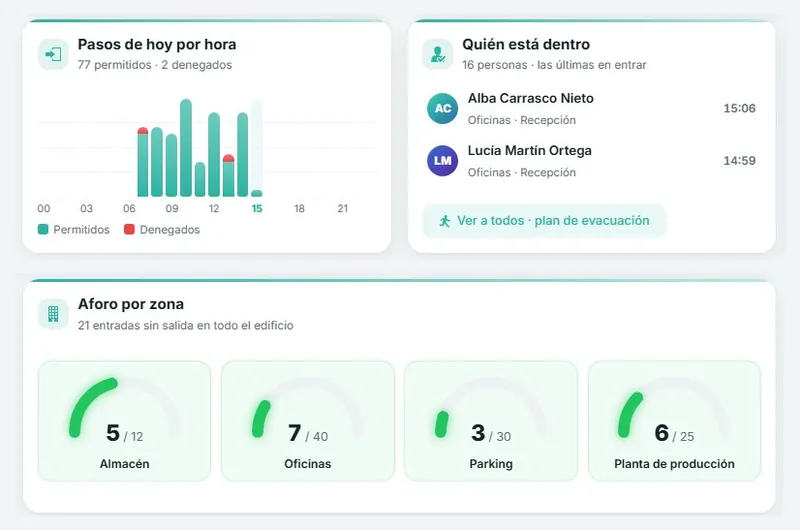The width and height of the screenshot is (800, 530).
Task: Click 'Oficinas · Recepción' under Lucía Martín
Action: click(522, 172)
